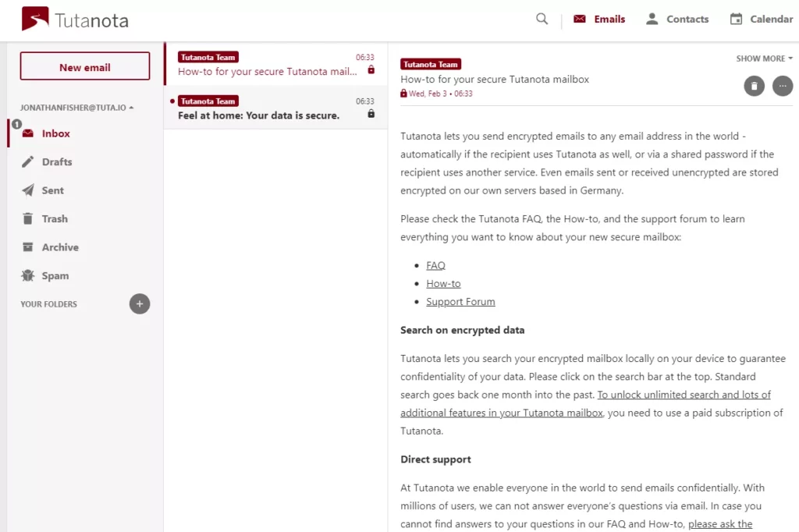Open the How-to link in email body

(443, 284)
